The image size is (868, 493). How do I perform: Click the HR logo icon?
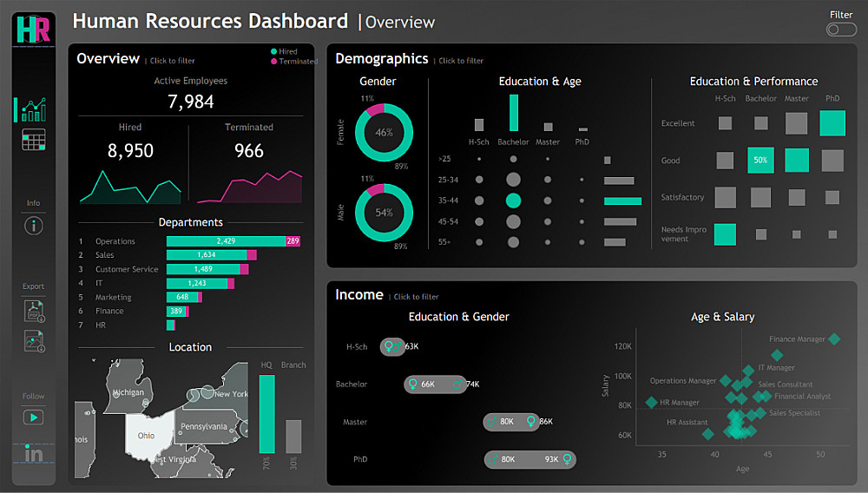click(34, 30)
